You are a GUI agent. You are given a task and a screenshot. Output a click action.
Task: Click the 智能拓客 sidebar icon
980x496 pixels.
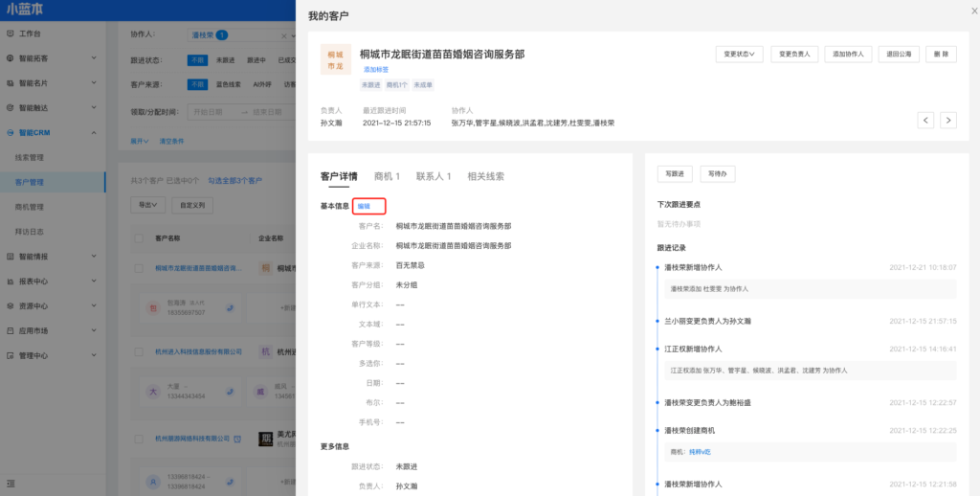(11, 58)
